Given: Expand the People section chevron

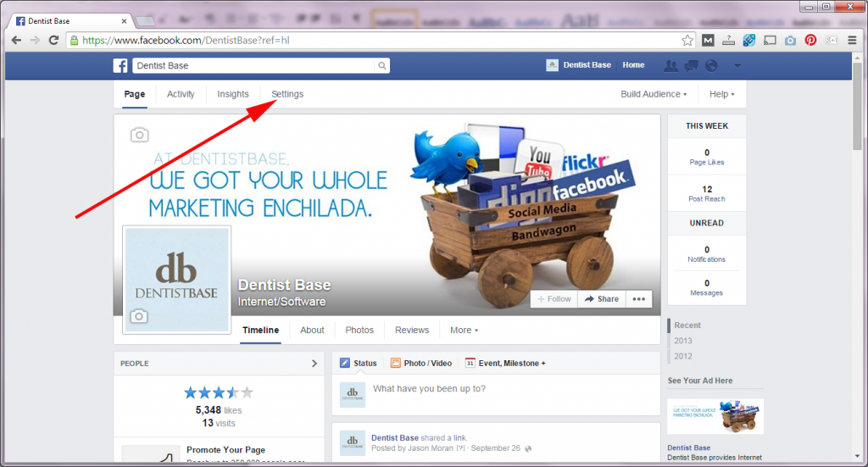Looking at the screenshot, I should [314, 364].
